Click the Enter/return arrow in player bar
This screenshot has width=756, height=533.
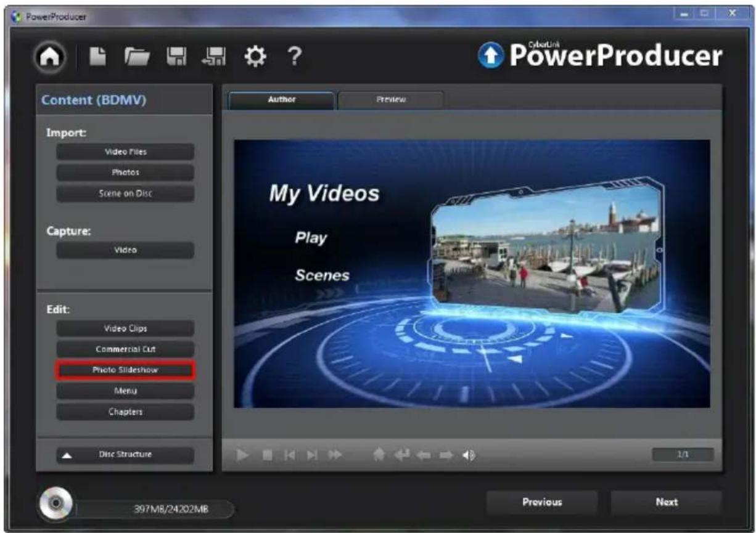(401, 455)
